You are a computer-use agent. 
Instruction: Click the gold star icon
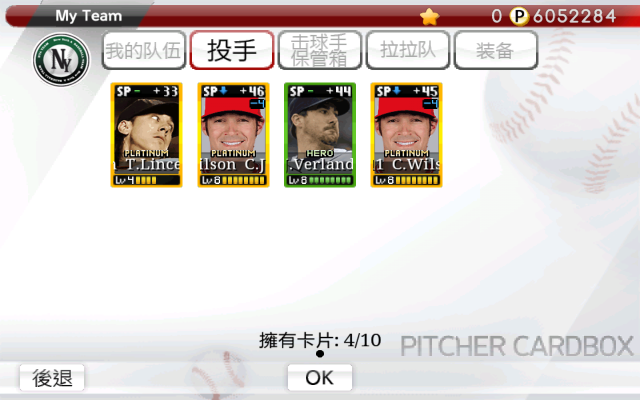(x=429, y=17)
